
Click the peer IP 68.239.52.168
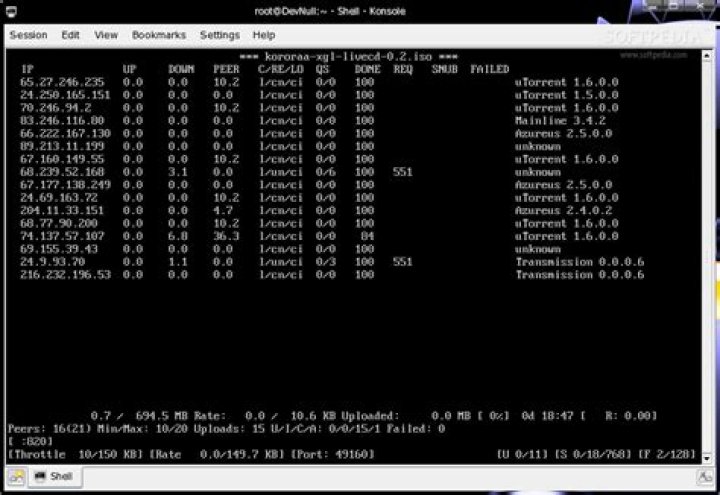coord(62,172)
